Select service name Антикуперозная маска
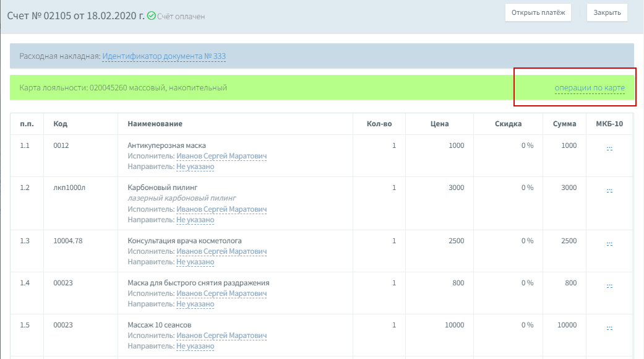Image resolution: width=644 pixels, height=359 pixels. [x=166, y=145]
